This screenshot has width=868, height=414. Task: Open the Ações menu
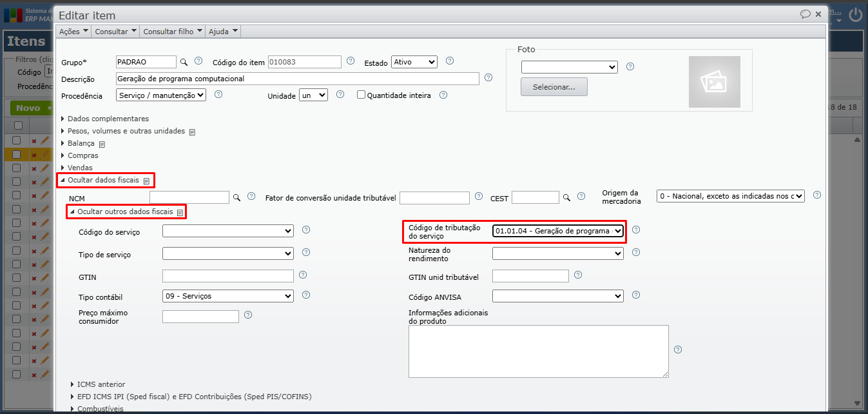pyautogui.click(x=74, y=31)
